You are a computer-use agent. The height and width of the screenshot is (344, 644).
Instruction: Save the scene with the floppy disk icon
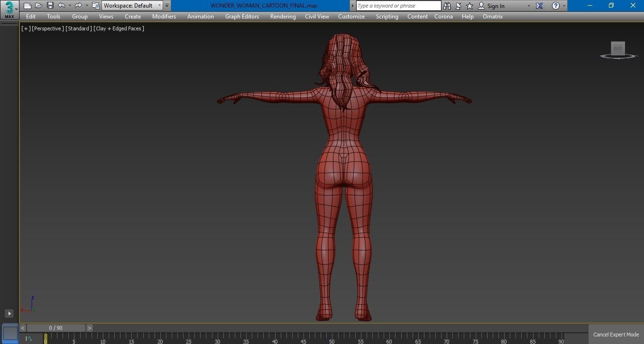coord(50,6)
